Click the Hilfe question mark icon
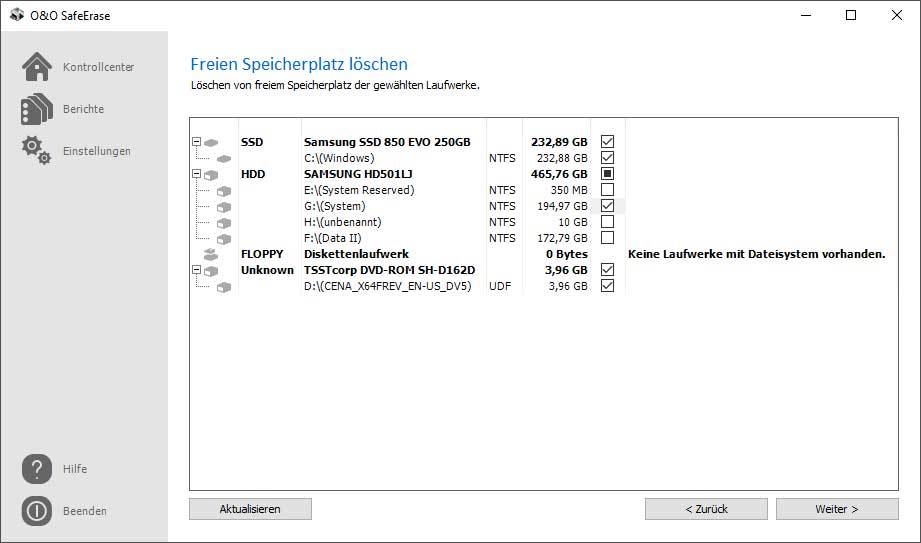The image size is (921, 543). (x=37, y=468)
